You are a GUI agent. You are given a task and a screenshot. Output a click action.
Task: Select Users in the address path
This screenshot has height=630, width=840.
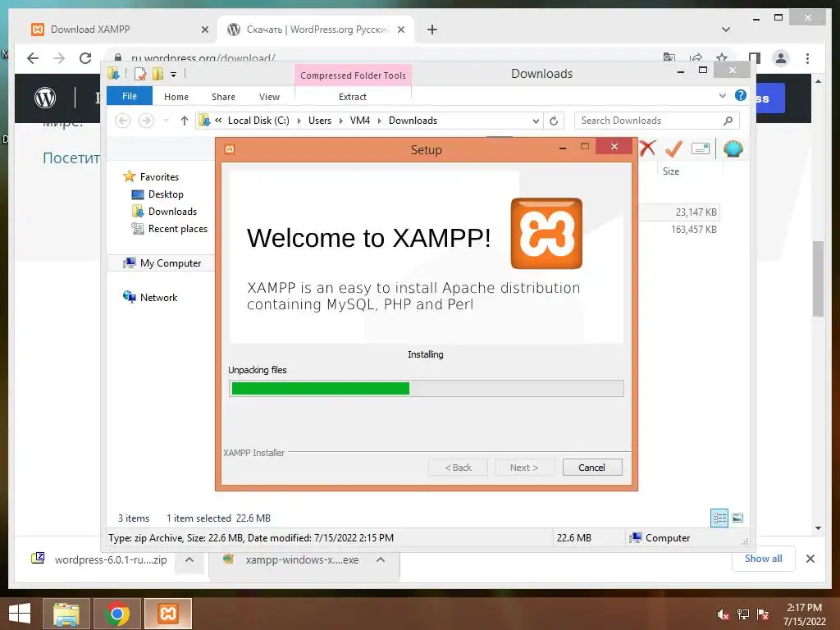point(320,121)
